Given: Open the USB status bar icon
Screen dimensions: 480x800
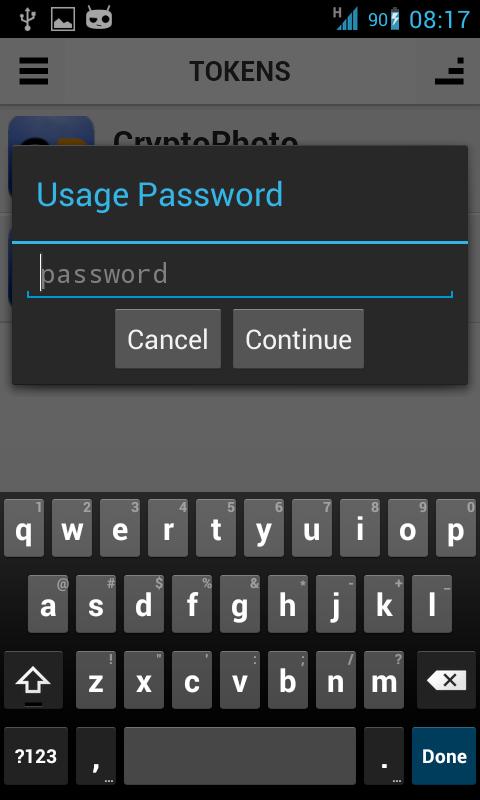Looking at the screenshot, I should 26,19.
